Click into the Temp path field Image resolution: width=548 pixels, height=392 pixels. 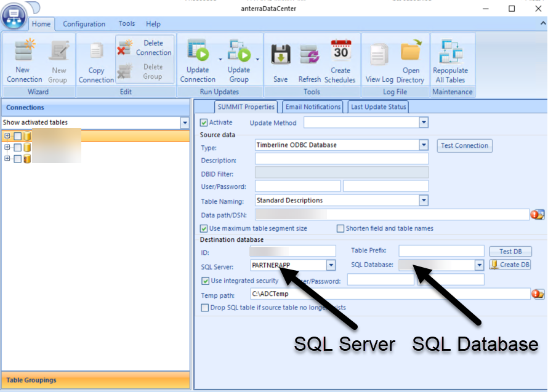pyautogui.click(x=388, y=294)
